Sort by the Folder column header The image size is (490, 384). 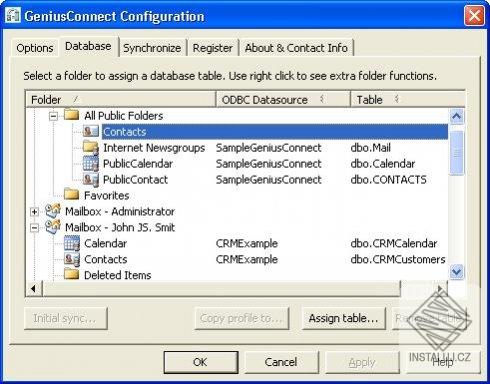coord(121,99)
